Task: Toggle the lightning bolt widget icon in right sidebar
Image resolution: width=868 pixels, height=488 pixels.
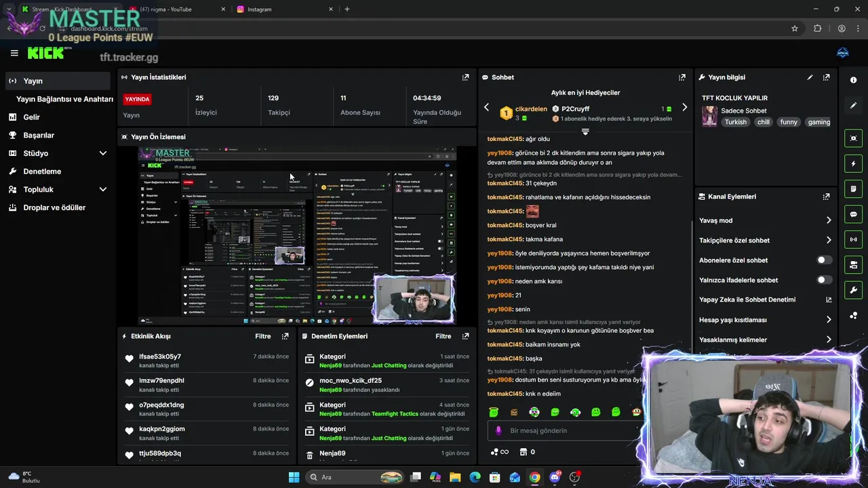Action: click(853, 163)
